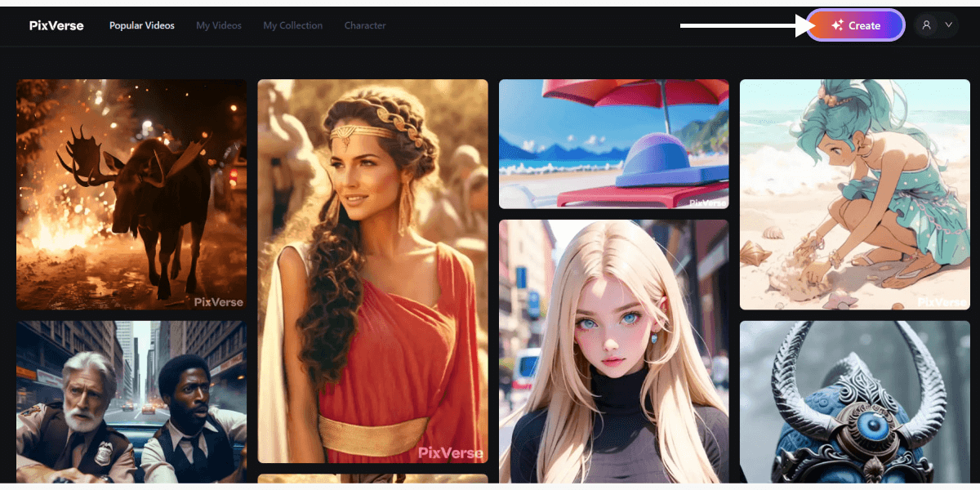Click the PixVerse logo
The width and height of the screenshot is (980, 490).
pos(56,25)
